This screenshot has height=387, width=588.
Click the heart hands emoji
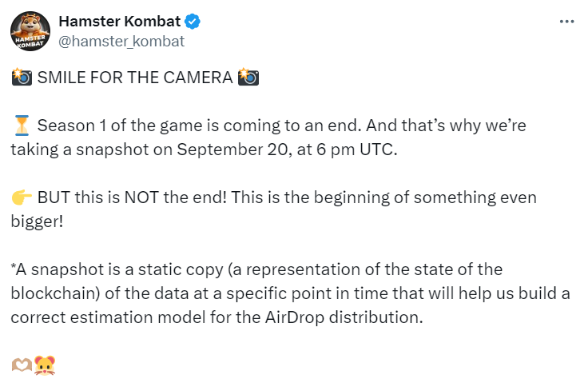point(22,365)
